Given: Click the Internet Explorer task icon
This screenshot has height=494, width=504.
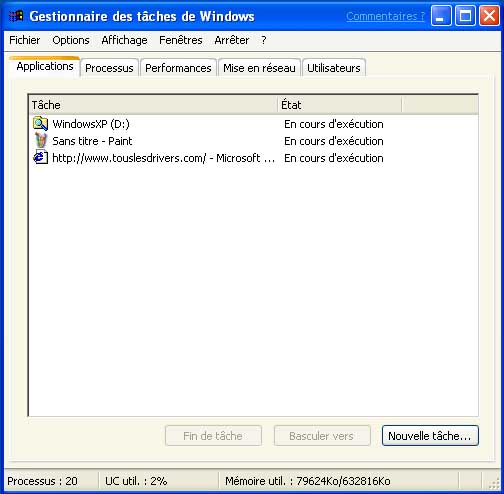Looking at the screenshot, I should [x=40, y=157].
